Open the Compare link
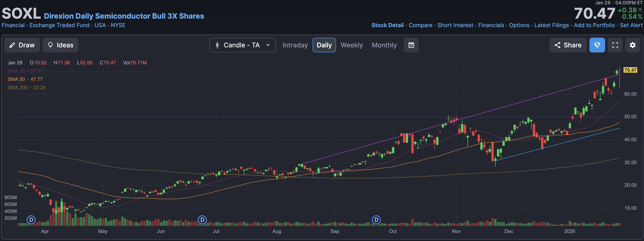The width and height of the screenshot is (644, 241). point(420,25)
